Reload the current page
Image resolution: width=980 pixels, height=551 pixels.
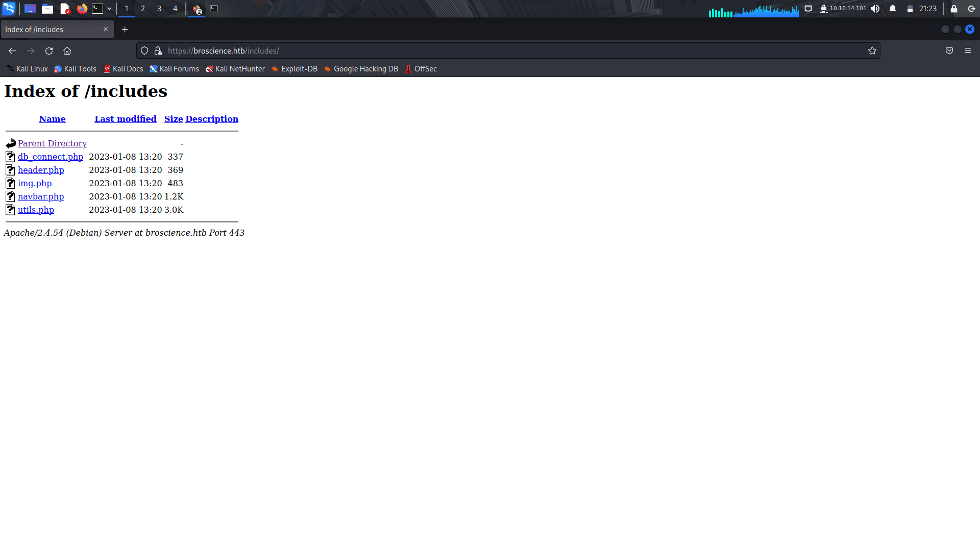tap(49, 51)
